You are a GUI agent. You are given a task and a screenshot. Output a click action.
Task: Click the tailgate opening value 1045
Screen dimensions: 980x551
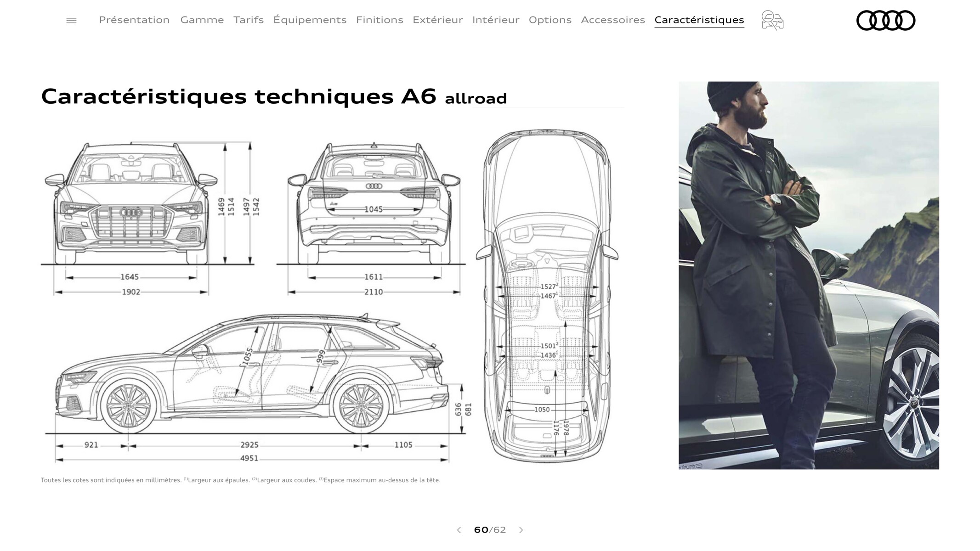click(374, 209)
